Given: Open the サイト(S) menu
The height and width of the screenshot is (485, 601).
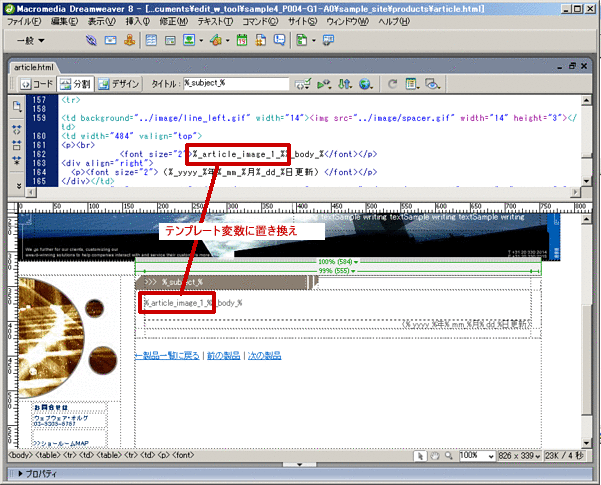Looking at the screenshot, I should 302,21.
